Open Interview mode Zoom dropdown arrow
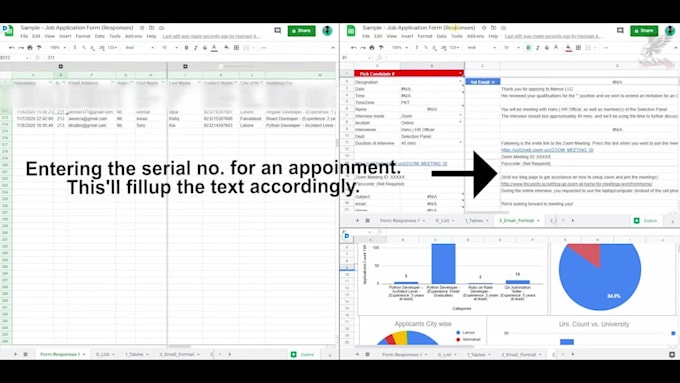 click(461, 116)
